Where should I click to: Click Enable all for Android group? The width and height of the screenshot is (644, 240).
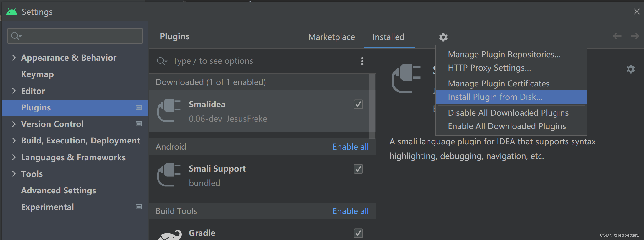coord(351,147)
